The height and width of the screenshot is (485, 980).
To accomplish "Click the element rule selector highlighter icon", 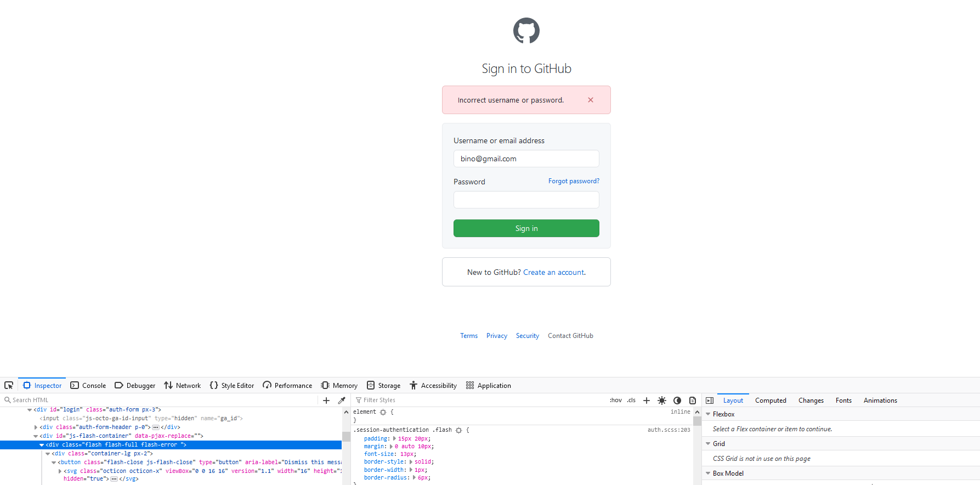I will pos(383,412).
